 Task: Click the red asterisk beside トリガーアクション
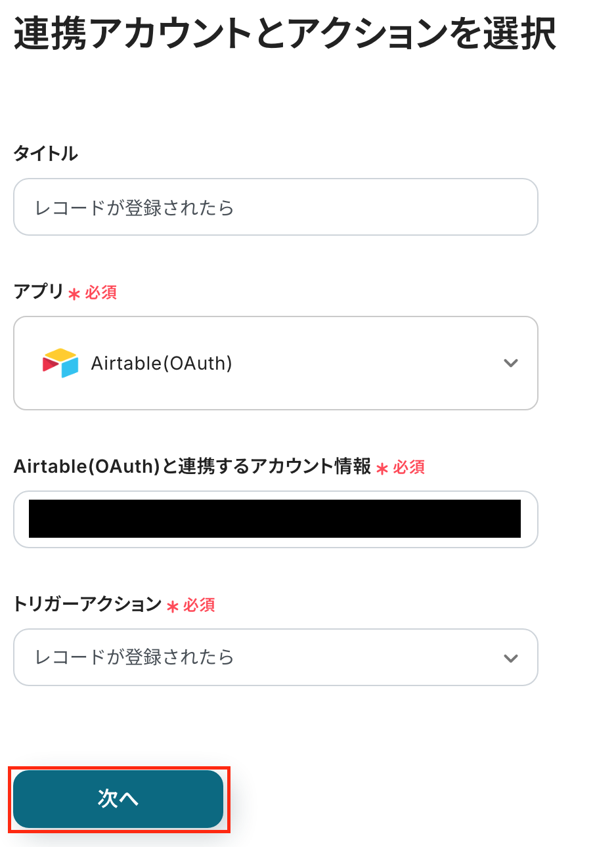click(173, 607)
